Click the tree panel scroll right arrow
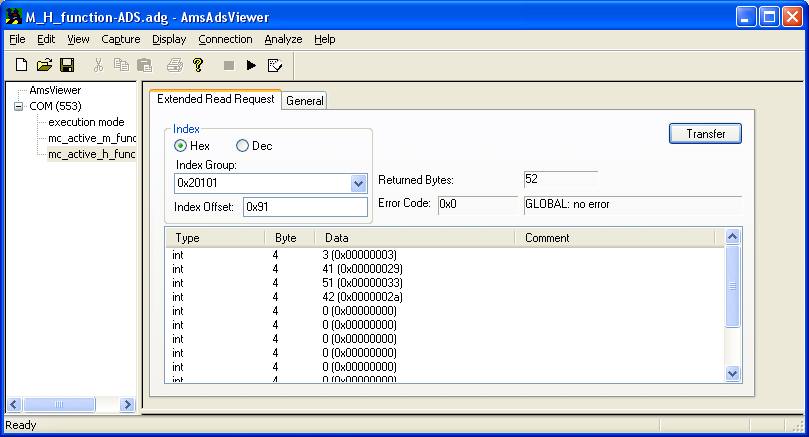Viewport: 809px width, 437px height. [x=127, y=404]
